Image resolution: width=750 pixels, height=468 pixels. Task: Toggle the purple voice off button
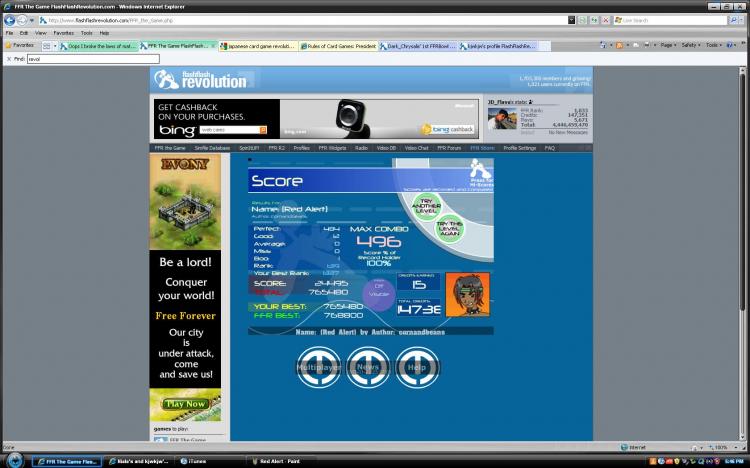point(379,293)
